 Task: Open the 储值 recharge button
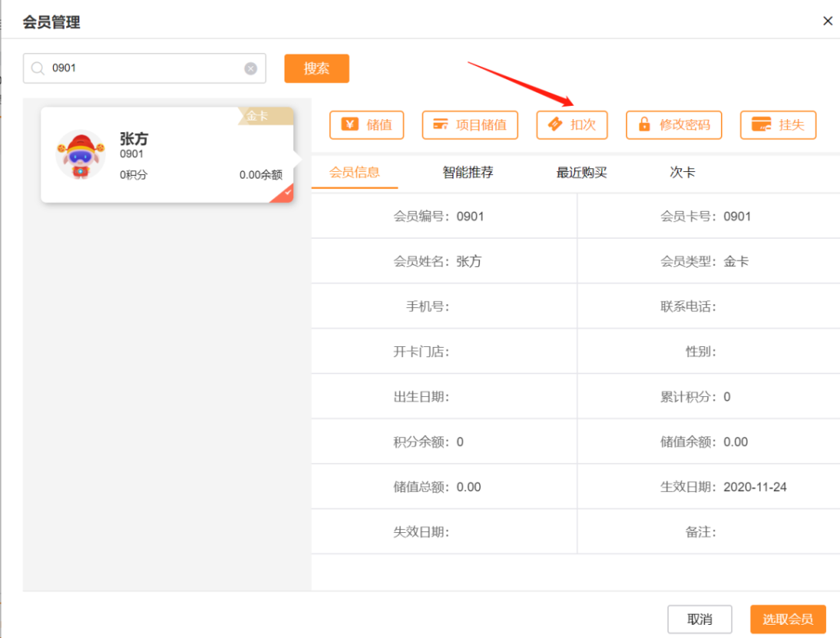coord(366,124)
